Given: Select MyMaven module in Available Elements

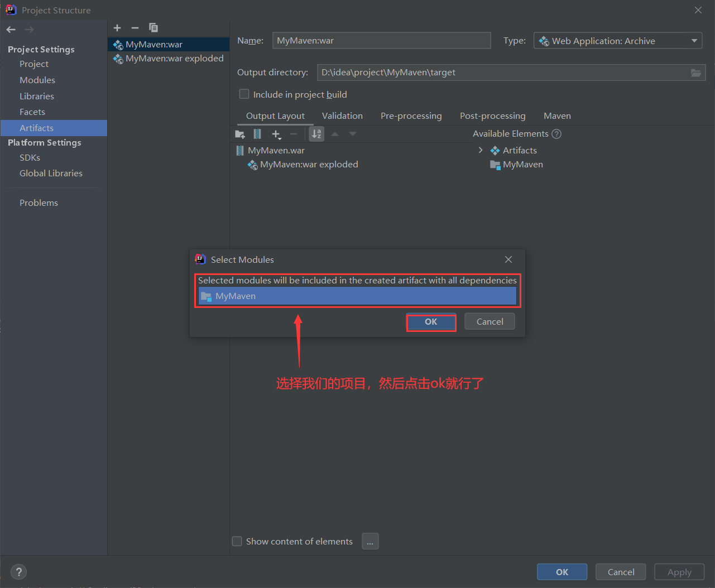Looking at the screenshot, I should [516, 165].
